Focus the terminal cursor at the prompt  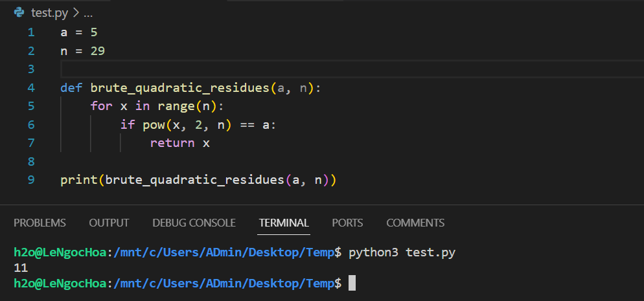coord(352,283)
